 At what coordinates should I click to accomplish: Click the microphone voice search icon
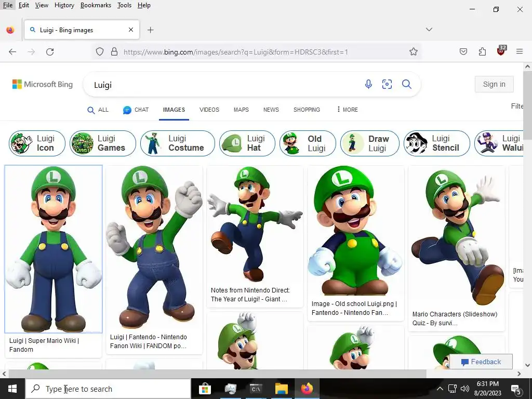pyautogui.click(x=368, y=84)
